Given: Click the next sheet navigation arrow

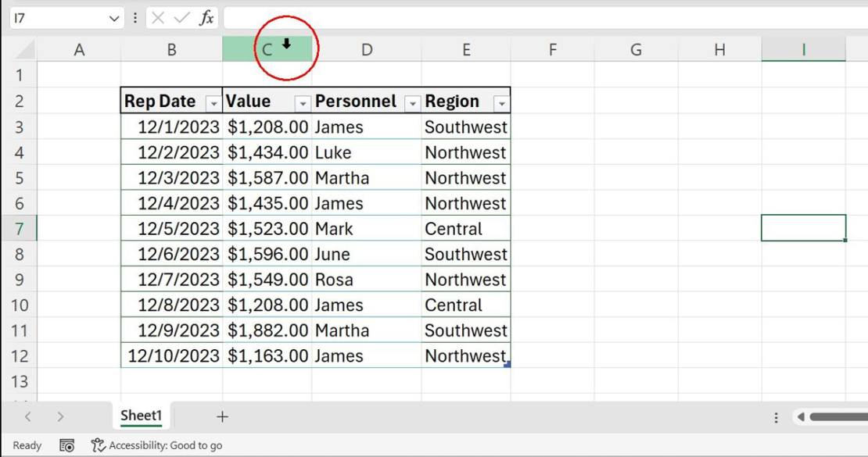Looking at the screenshot, I should point(59,416).
